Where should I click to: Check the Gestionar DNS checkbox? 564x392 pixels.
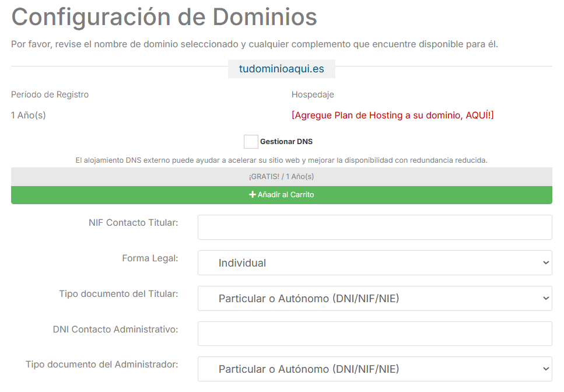(251, 142)
